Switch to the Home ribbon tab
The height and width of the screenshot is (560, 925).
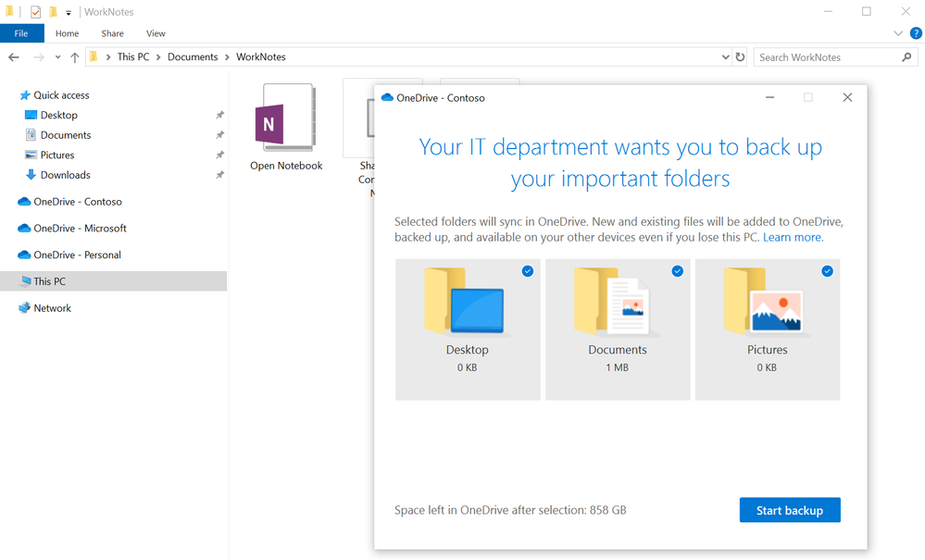click(x=68, y=33)
